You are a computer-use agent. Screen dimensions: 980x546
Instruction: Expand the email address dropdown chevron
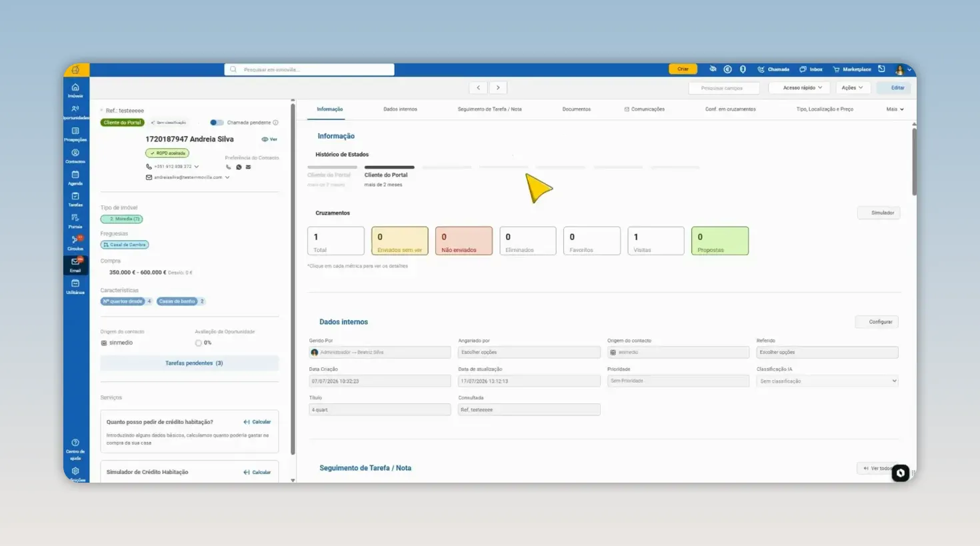point(227,177)
